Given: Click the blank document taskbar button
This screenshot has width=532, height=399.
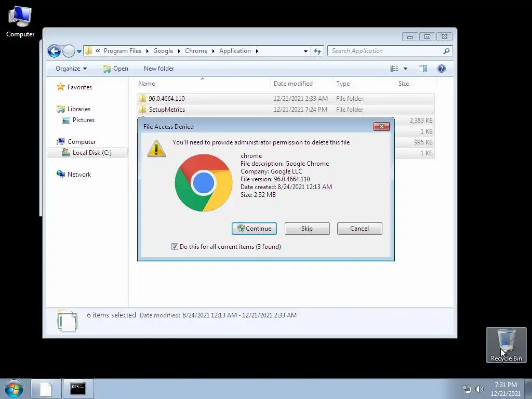Looking at the screenshot, I should pos(46,389).
